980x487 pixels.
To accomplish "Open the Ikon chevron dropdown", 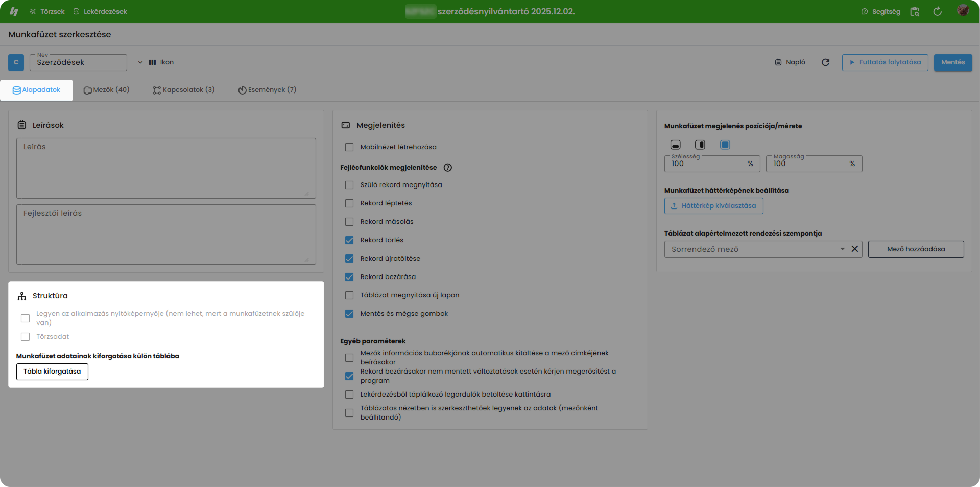I will click(140, 62).
